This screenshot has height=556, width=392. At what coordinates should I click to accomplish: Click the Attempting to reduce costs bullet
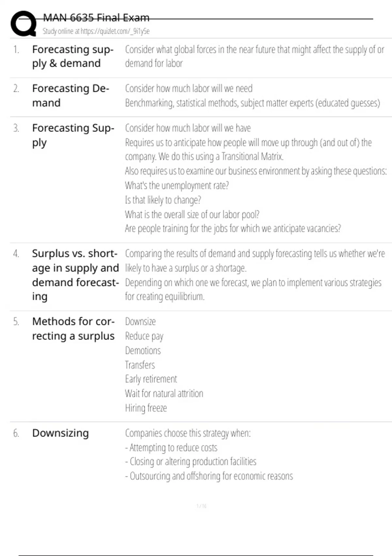[x=171, y=447]
